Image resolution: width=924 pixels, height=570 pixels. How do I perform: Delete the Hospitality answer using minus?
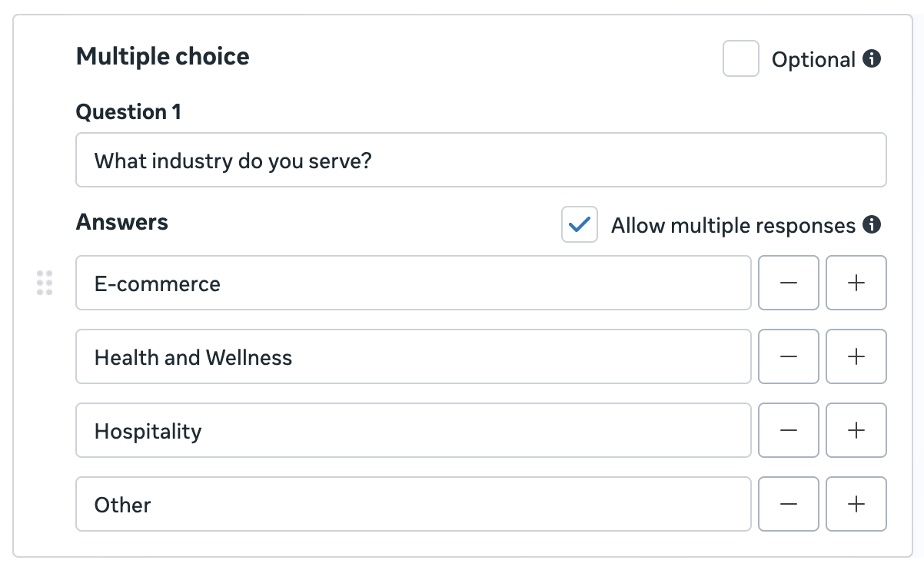tap(789, 430)
